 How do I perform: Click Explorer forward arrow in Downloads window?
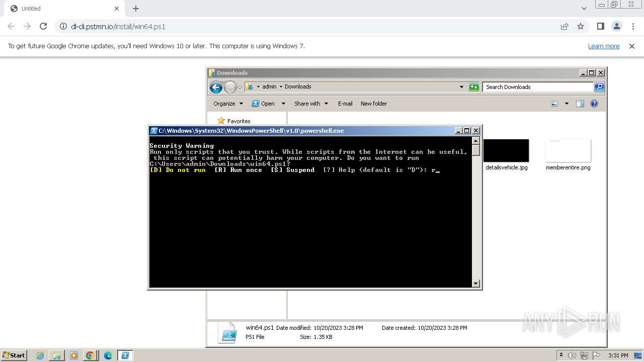[x=230, y=87]
